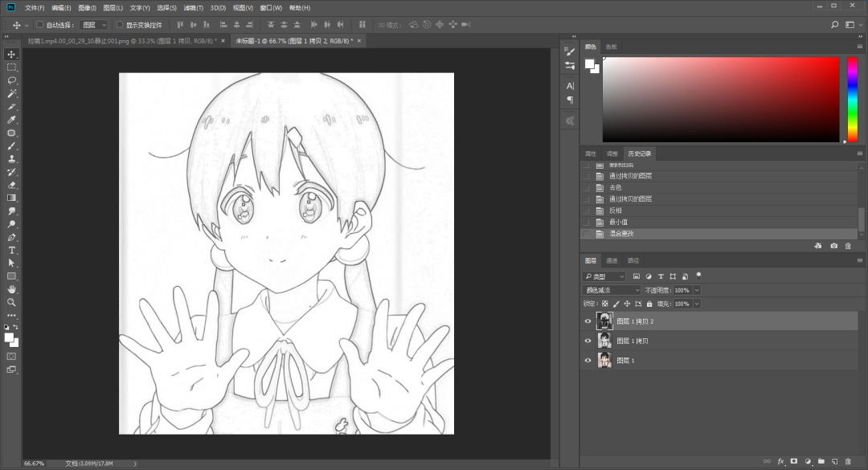Add layer style fx icon
Screen dimensions: 868x470
(x=780, y=461)
